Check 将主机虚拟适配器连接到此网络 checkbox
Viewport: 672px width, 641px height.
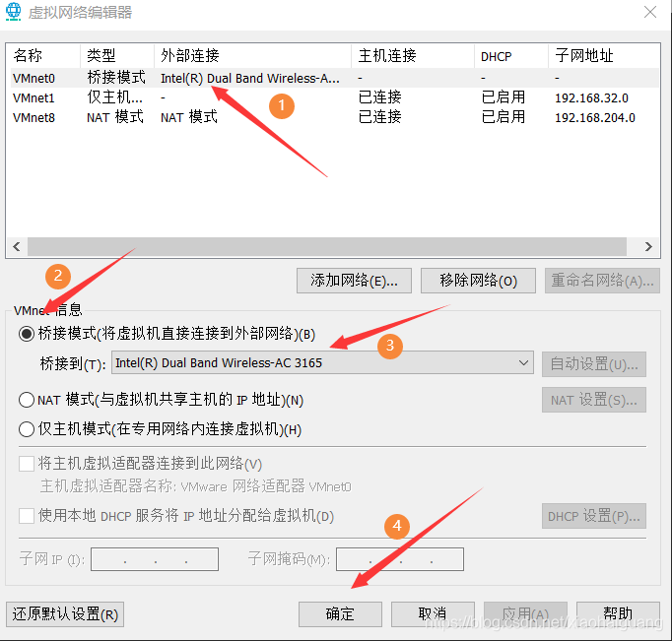(x=27, y=464)
